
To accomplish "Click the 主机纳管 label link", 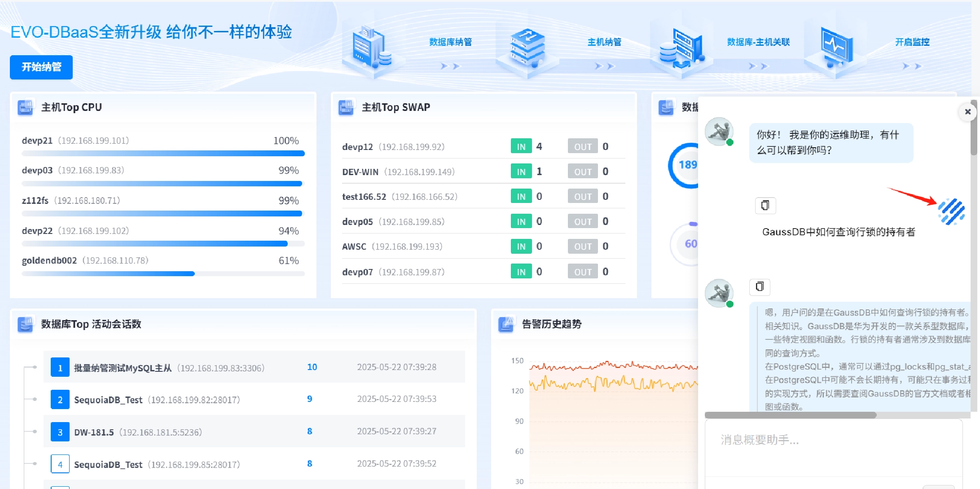I will click(604, 42).
